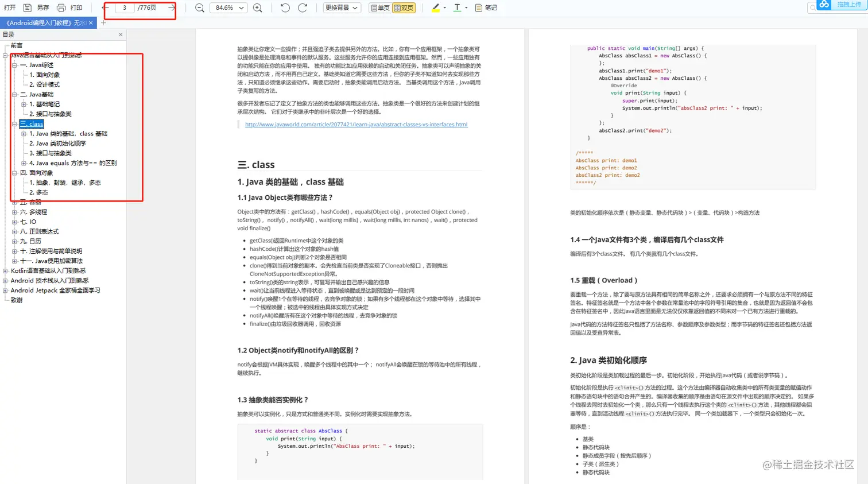This screenshot has width=868, height=484.
Task: Select 致谢 in the outline
Action: tap(17, 300)
